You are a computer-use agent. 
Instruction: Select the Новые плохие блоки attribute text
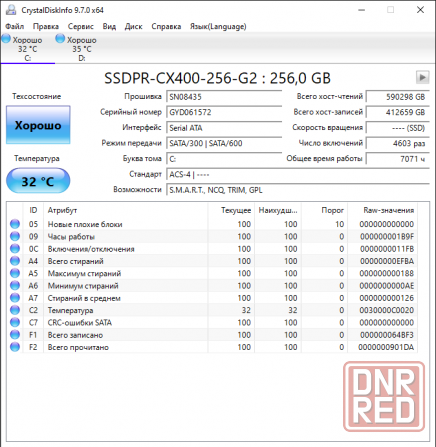coord(85,224)
